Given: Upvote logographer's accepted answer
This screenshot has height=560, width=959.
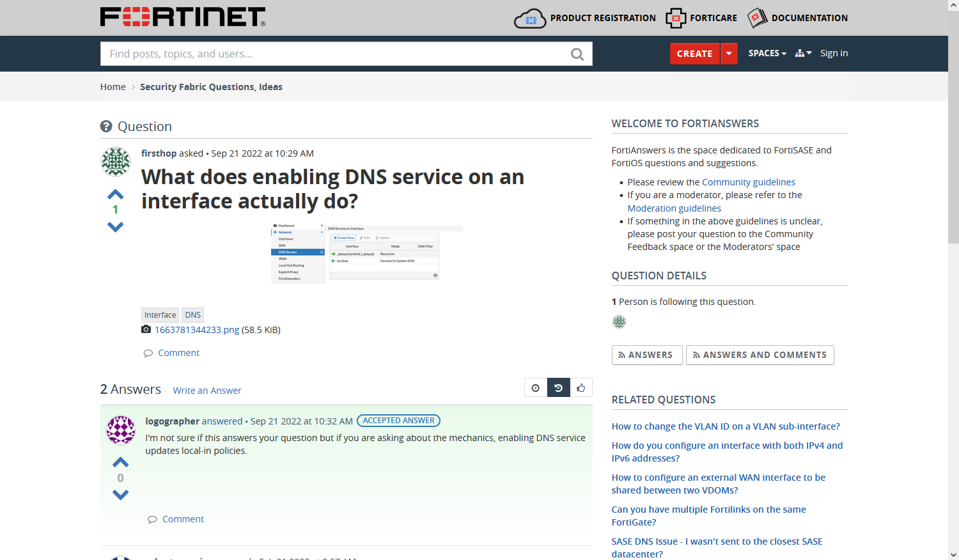Looking at the screenshot, I should coord(120,462).
